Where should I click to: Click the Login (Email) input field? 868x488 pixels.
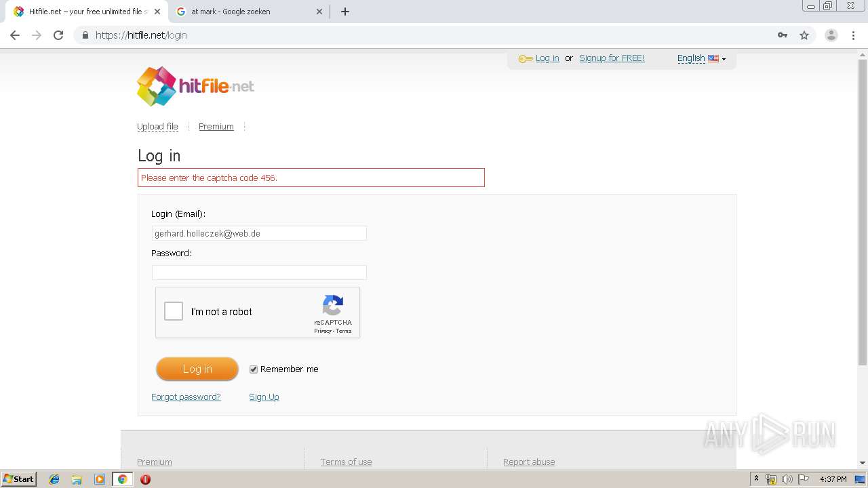pos(259,233)
